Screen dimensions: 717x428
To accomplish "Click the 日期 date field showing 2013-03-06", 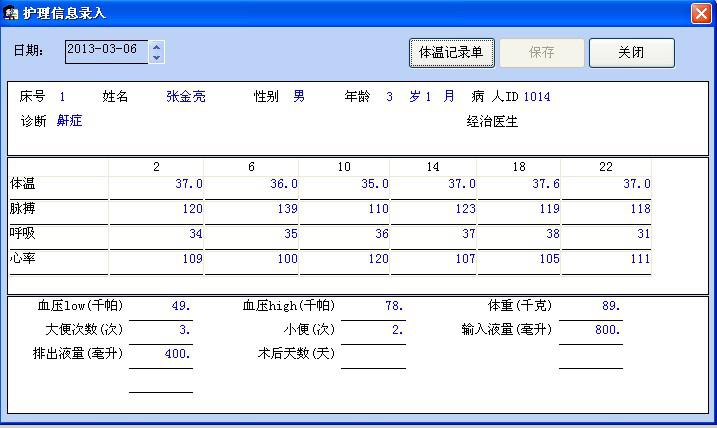I will click(x=106, y=51).
